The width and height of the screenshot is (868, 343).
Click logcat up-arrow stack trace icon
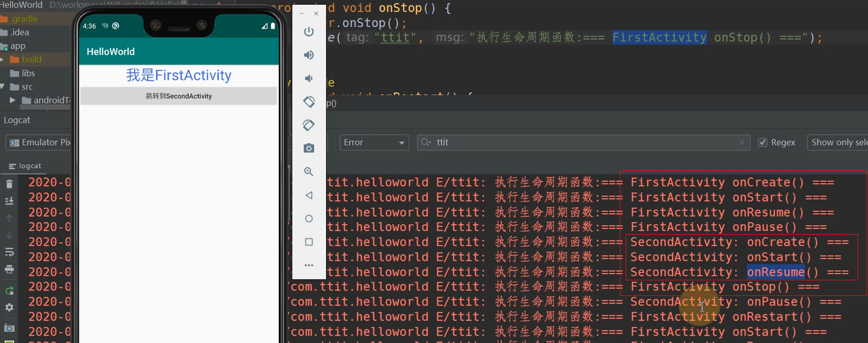coord(9,218)
